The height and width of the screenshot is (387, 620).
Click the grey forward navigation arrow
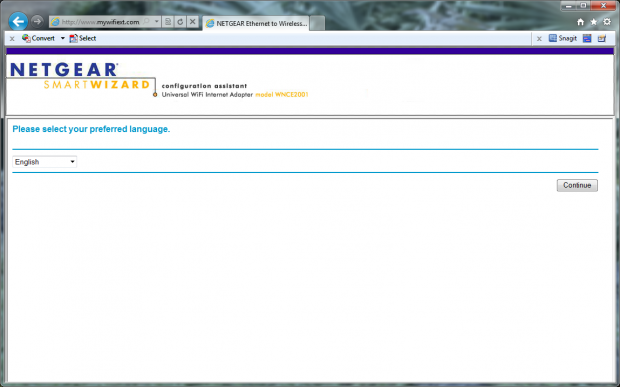point(37,21)
